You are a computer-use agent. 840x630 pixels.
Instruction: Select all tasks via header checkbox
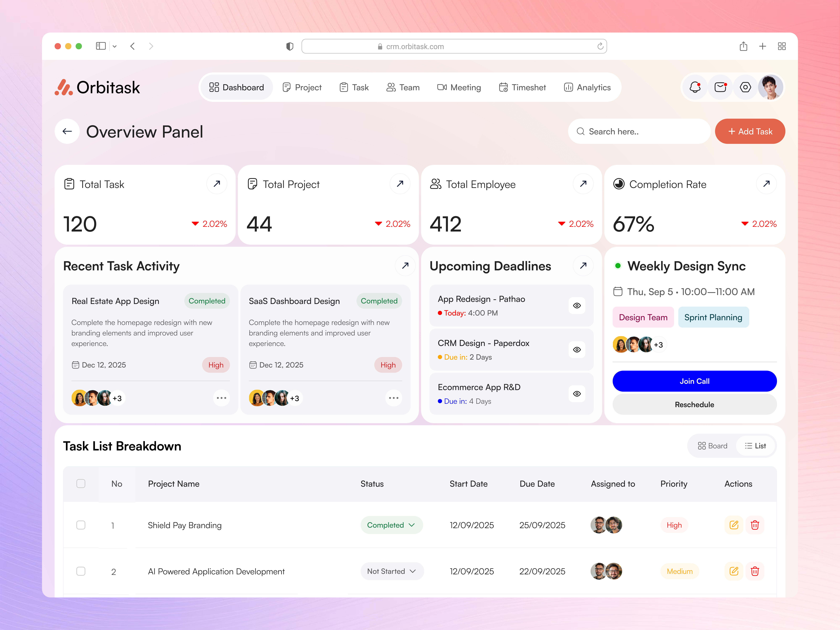[x=81, y=483]
